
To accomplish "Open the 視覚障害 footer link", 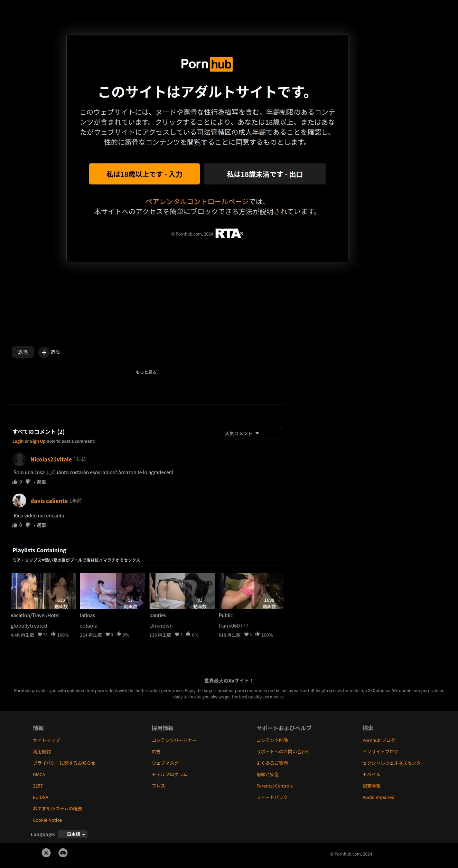I will point(371,786).
